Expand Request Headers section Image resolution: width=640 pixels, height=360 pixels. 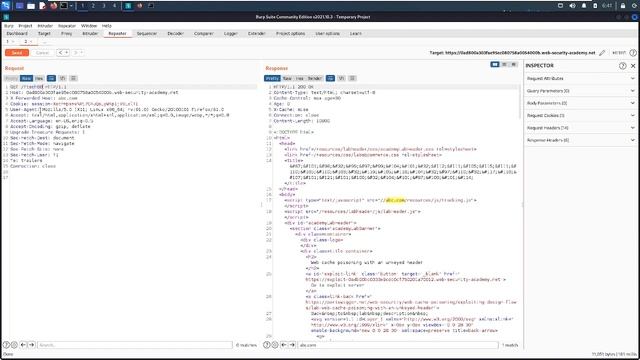click(581, 128)
